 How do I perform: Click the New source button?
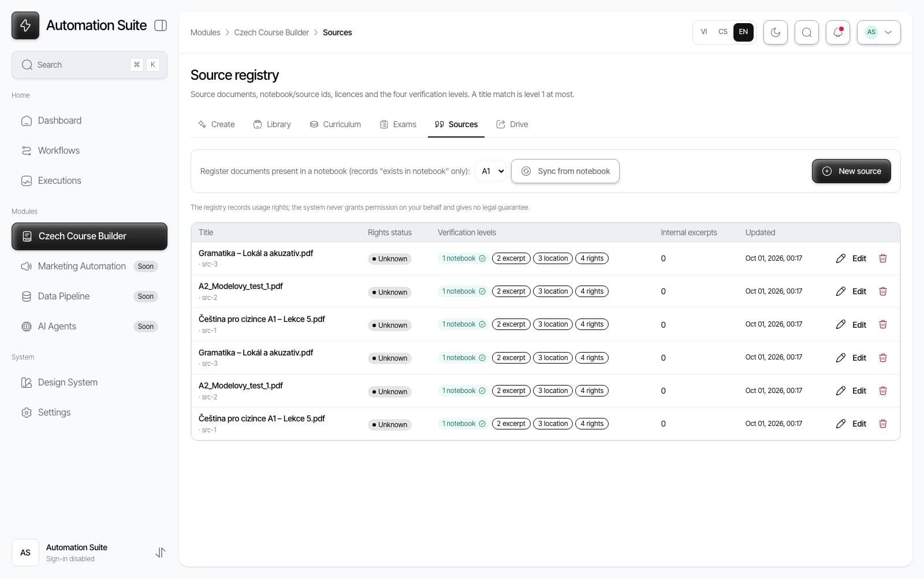click(851, 171)
